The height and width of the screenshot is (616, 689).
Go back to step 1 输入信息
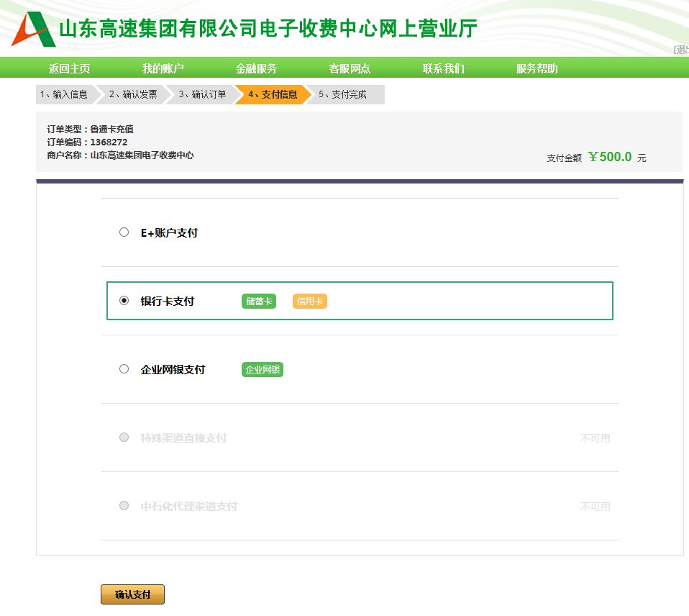click(x=64, y=95)
